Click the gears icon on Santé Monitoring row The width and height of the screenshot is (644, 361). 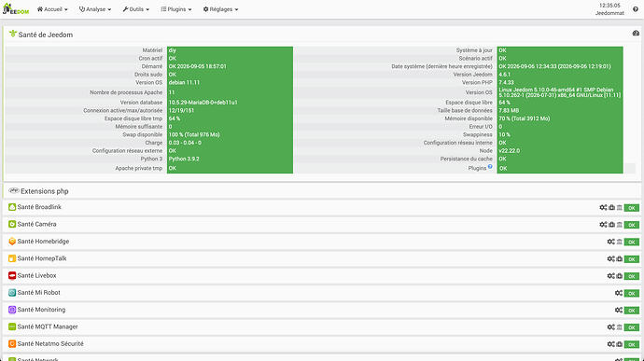[619, 310]
